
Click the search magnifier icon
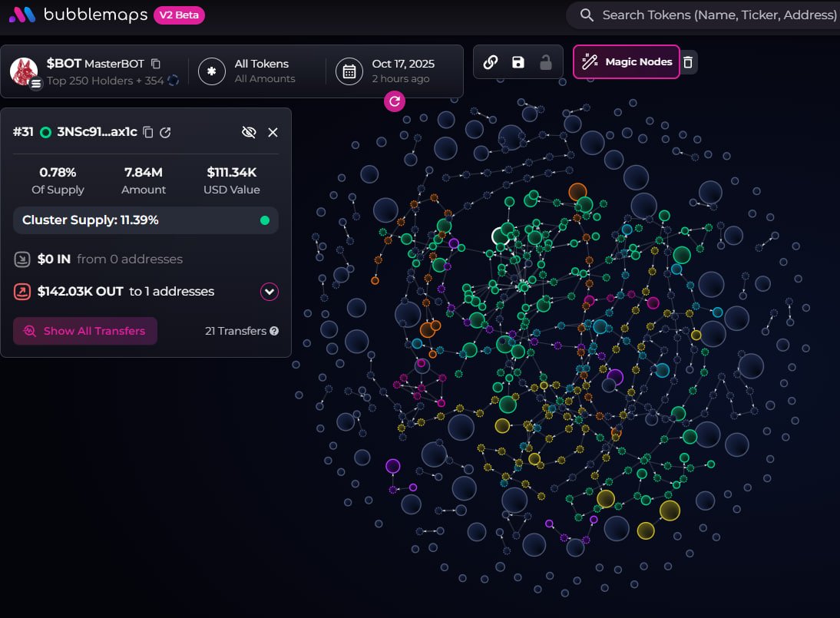tap(587, 15)
